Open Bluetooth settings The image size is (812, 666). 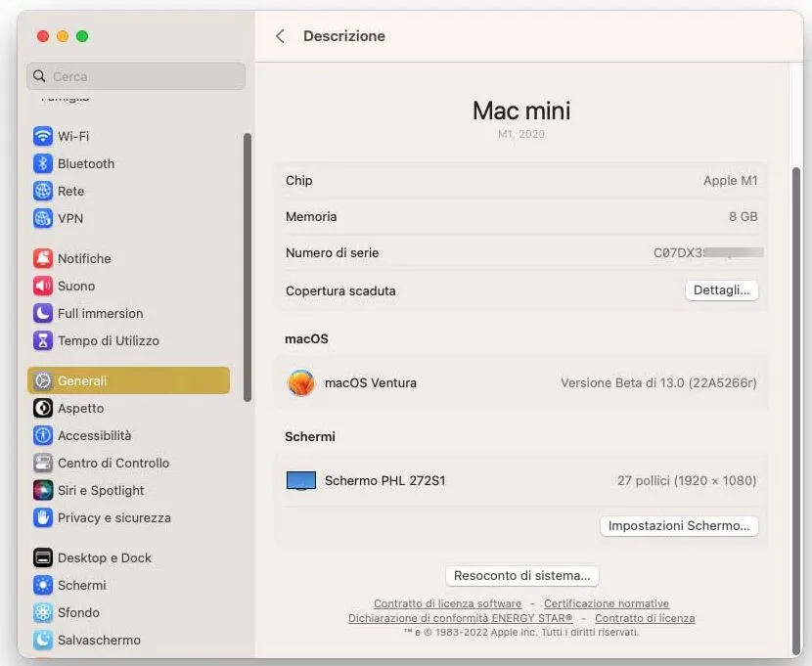coord(83,163)
